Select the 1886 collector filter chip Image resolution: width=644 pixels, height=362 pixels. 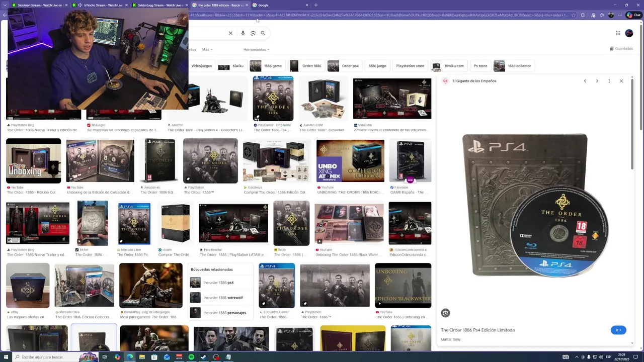(514, 66)
